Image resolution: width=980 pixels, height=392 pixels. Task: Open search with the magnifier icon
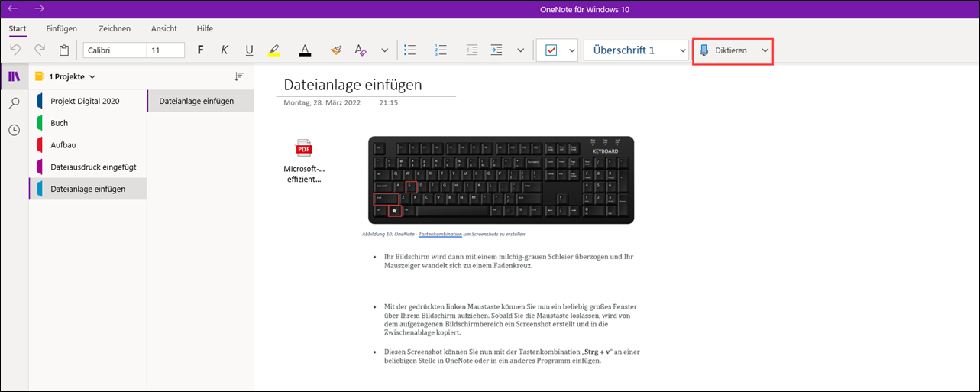pyautogui.click(x=14, y=103)
